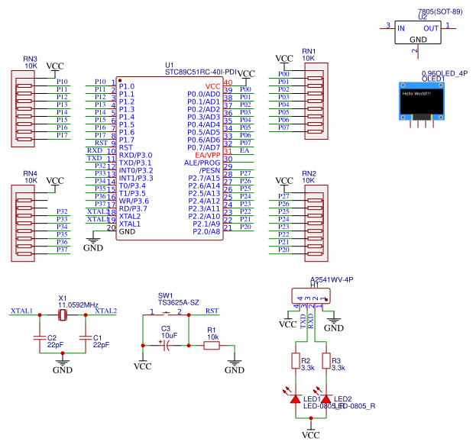Viewport: 476px width, 448px height.
Task: Click the XTAL1 net label beside the crystal
Action: pos(21,311)
